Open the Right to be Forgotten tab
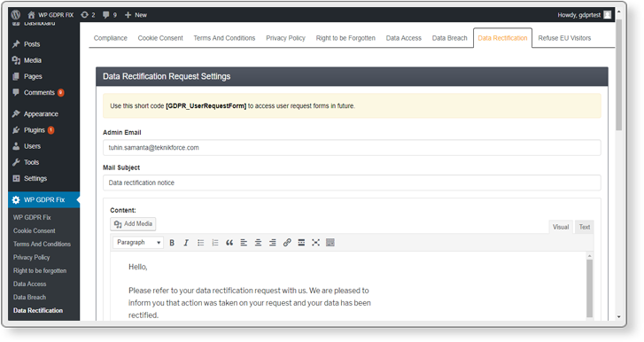Screen dimensions: 644x342 point(345,38)
